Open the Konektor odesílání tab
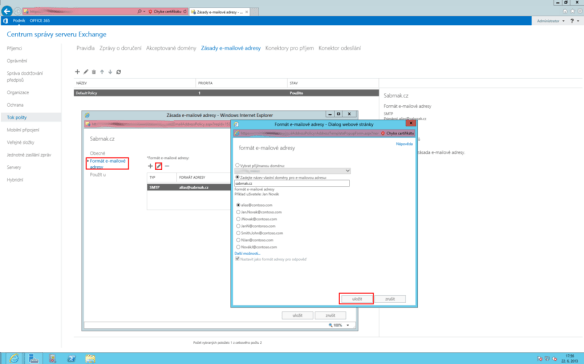The image size is (584, 364). 339,48
